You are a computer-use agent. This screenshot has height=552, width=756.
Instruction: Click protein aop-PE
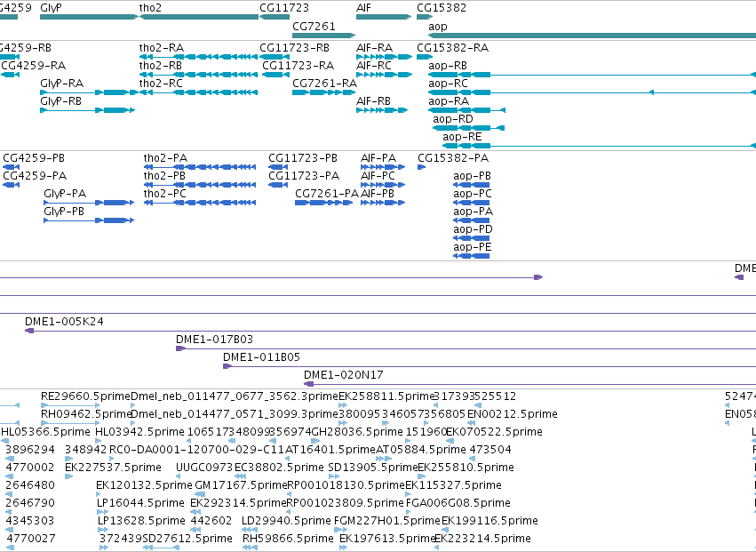click(472, 256)
